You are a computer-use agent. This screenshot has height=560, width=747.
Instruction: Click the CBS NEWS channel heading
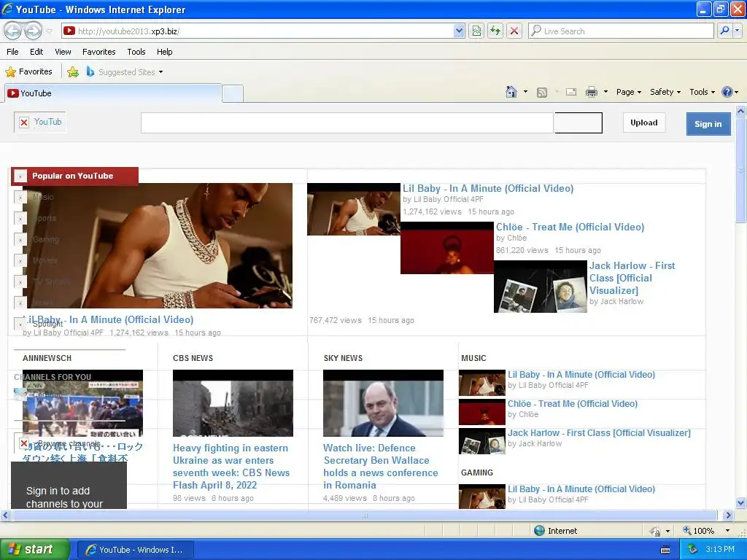tap(193, 358)
